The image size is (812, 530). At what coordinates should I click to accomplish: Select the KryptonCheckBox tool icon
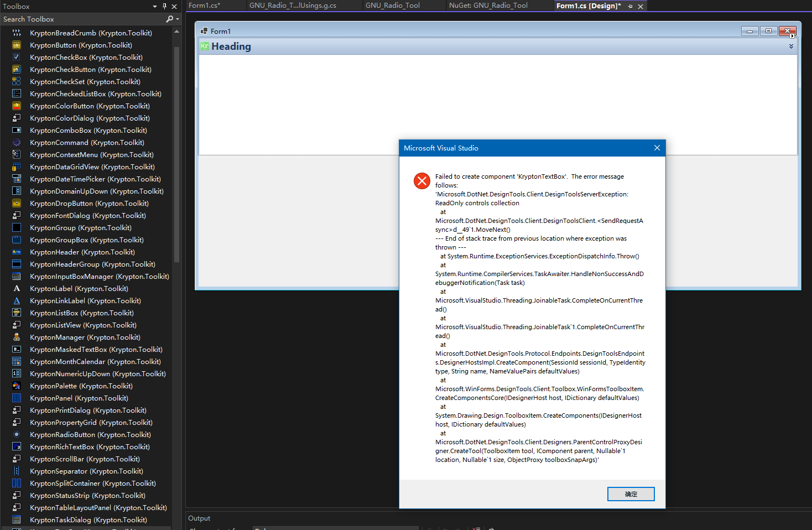15,57
